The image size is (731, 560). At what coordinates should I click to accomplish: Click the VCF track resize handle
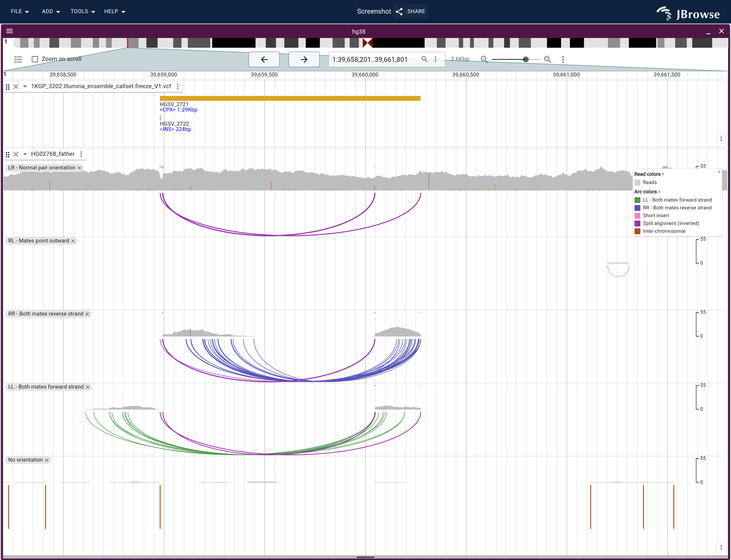[x=721, y=139]
